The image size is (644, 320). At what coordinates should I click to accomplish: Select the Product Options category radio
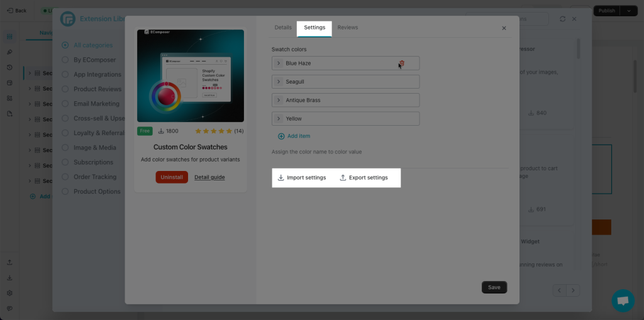point(65,191)
